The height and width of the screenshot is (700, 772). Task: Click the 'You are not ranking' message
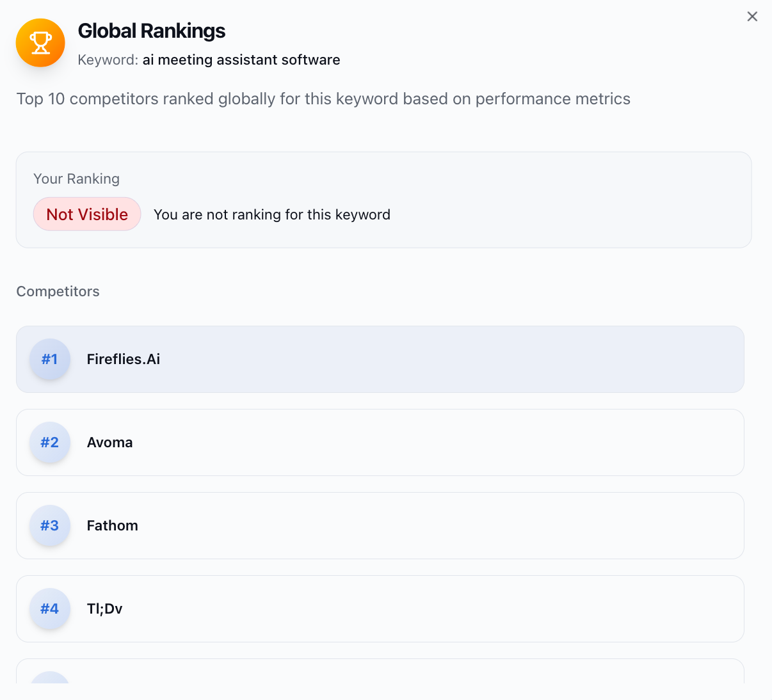pos(272,215)
